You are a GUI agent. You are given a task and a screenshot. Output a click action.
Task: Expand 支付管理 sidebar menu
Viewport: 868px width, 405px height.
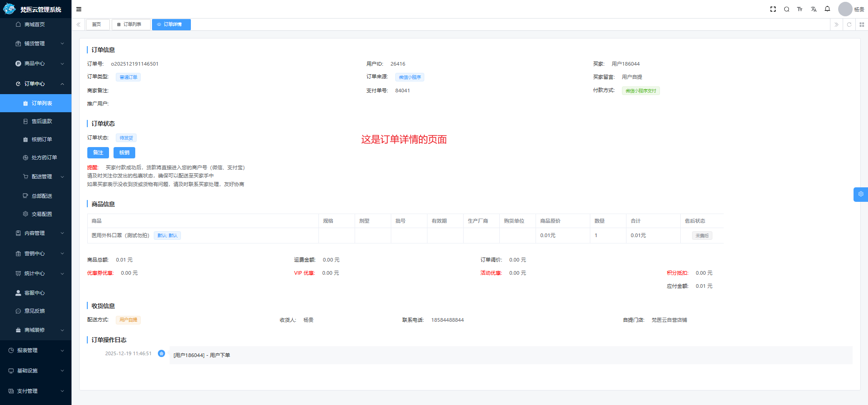pos(36,391)
